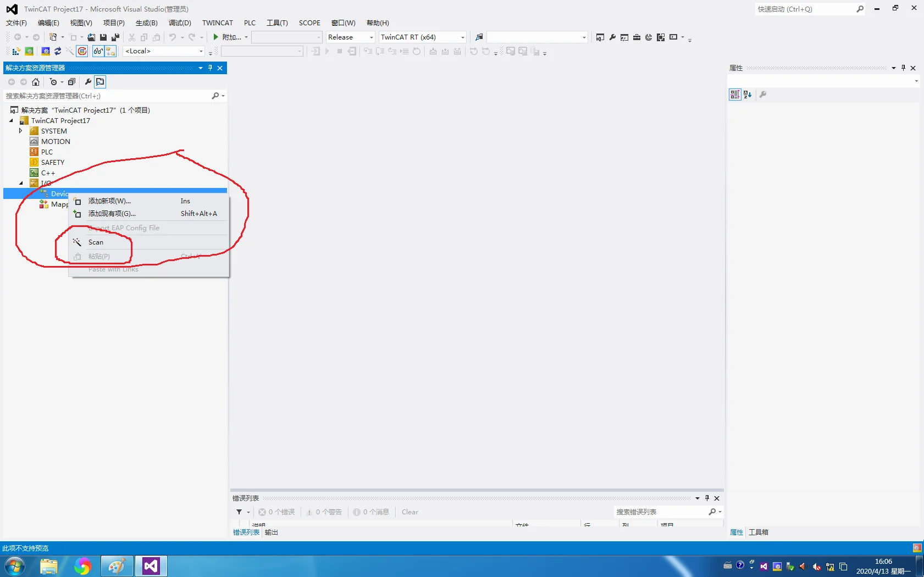
Task: Click the Scan magic wand toolbar icon
Action: (70, 51)
